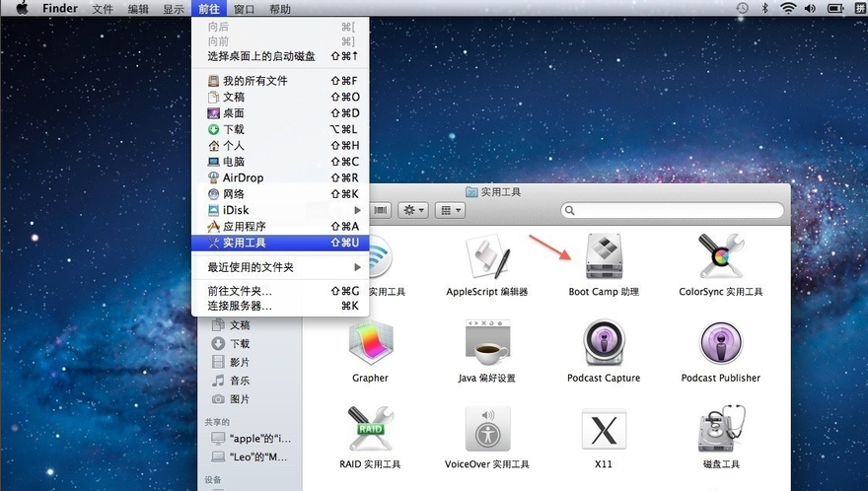Open Podcast Capture app icon
This screenshot has width=868, height=491.
point(604,342)
